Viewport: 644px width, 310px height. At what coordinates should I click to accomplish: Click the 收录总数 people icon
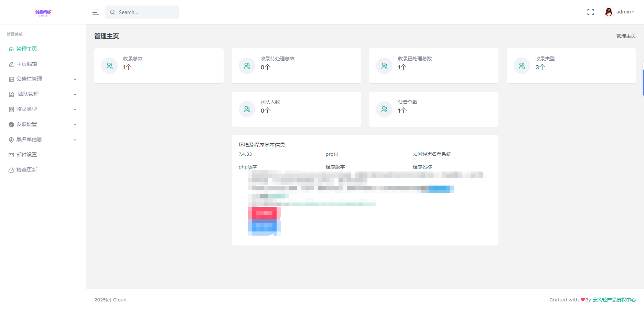(x=109, y=65)
